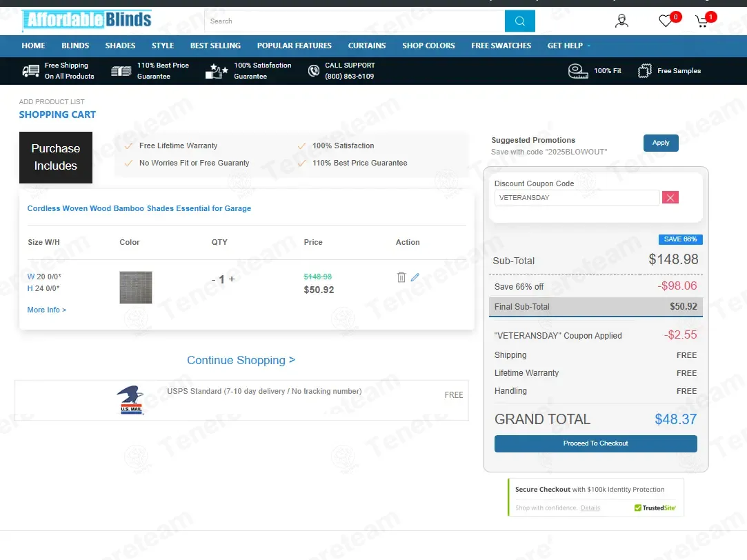Click the Free Samples text
Screen dimensions: 747x560
pyautogui.click(x=679, y=71)
